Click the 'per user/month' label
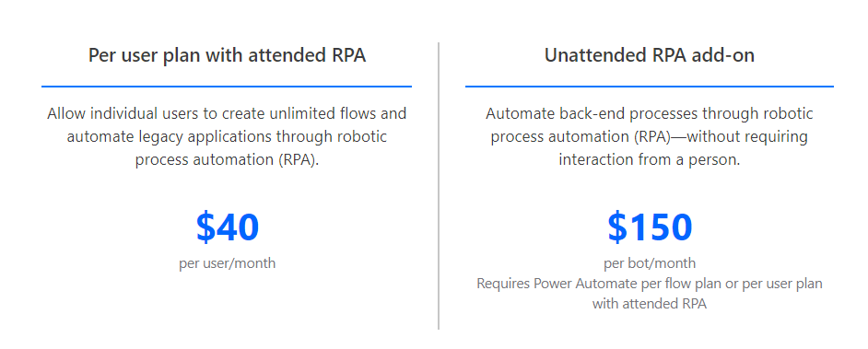 (x=227, y=263)
